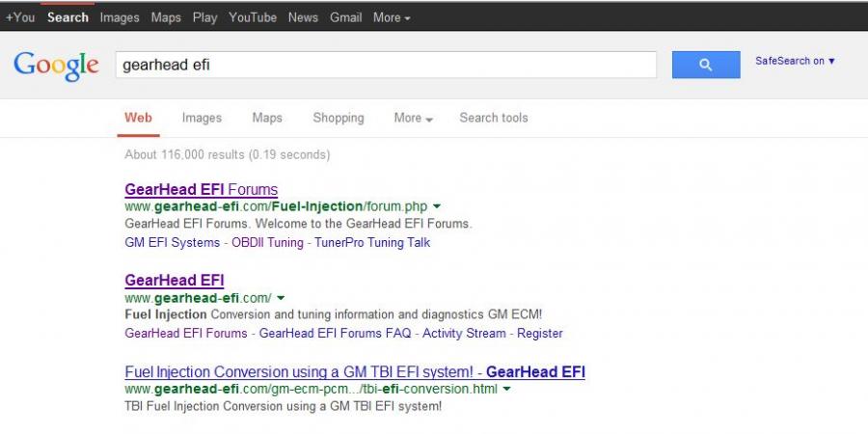The image size is (868, 434).
Task: Open Images in the top black bar
Action: click(x=120, y=17)
